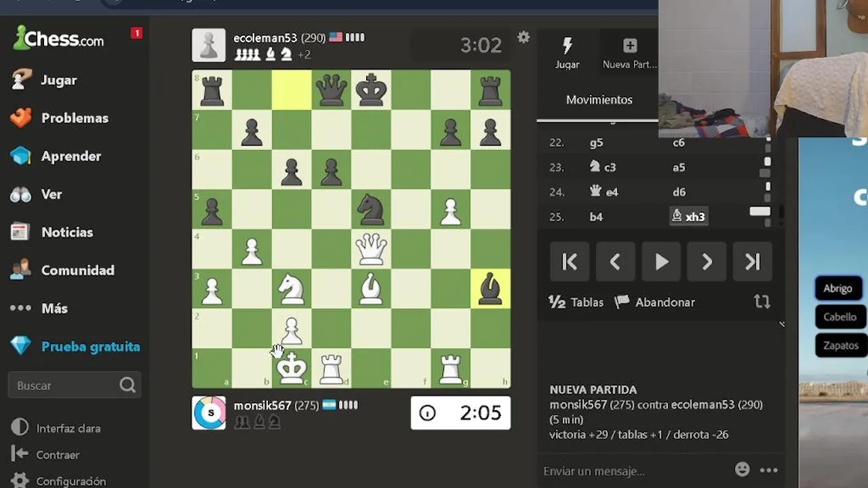Click the black queen on d8

coord(332,89)
